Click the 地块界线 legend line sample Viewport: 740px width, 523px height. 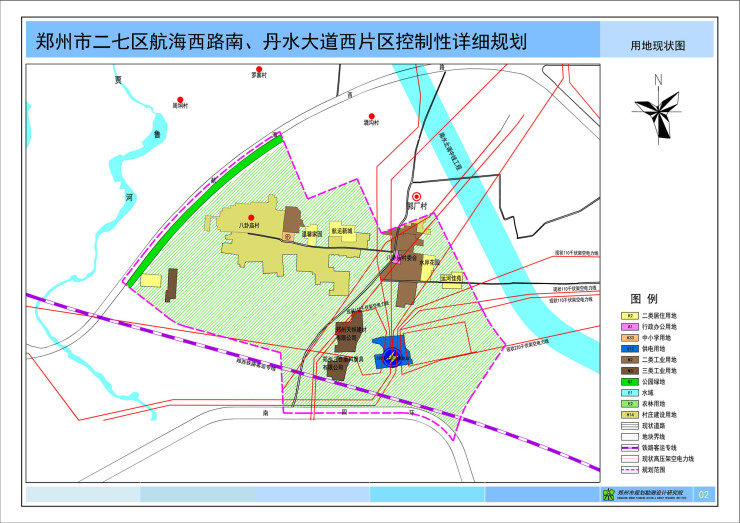click(630, 437)
